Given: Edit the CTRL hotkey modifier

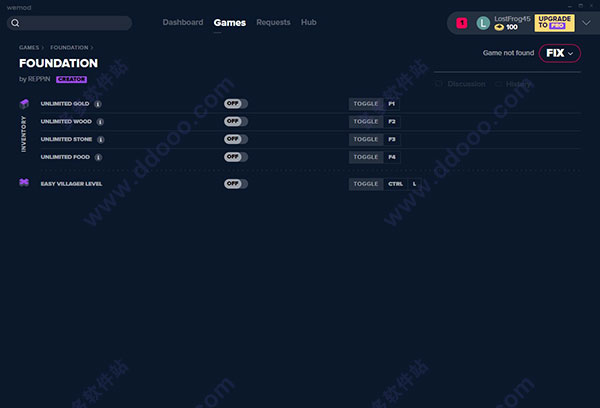Looking at the screenshot, I should (395, 184).
